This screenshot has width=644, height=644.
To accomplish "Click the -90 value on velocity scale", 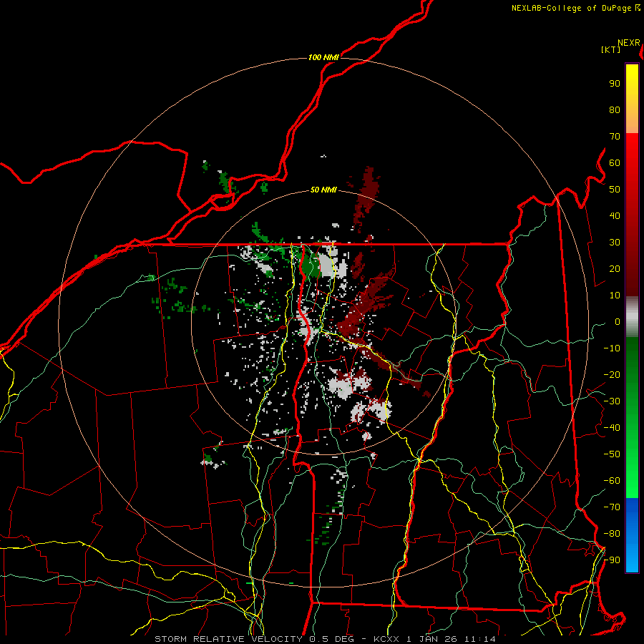I will 612,560.
